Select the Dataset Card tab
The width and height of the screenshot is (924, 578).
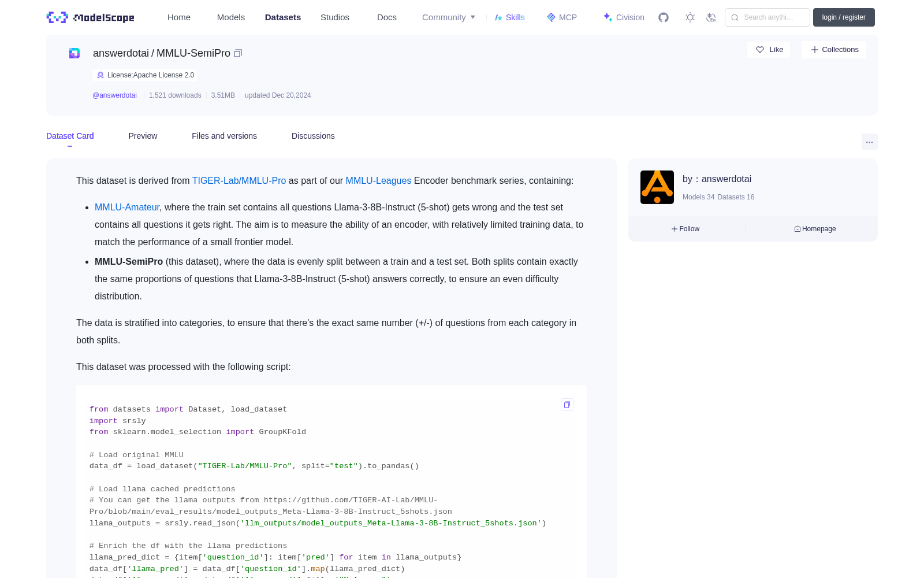(70, 136)
